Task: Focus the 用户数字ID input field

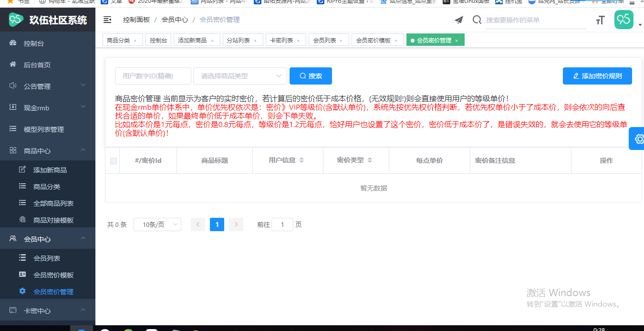Action: click(x=153, y=76)
